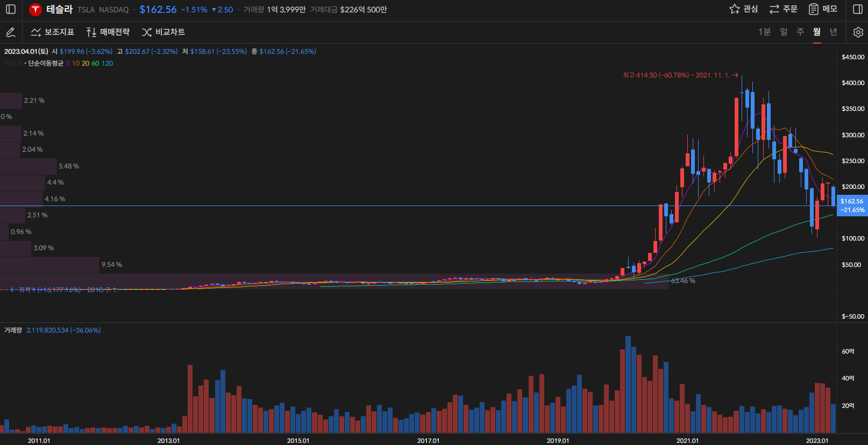This screenshot has width=868, height=445.
Task: Switch to 일 daily interval
Action: coord(784,32)
